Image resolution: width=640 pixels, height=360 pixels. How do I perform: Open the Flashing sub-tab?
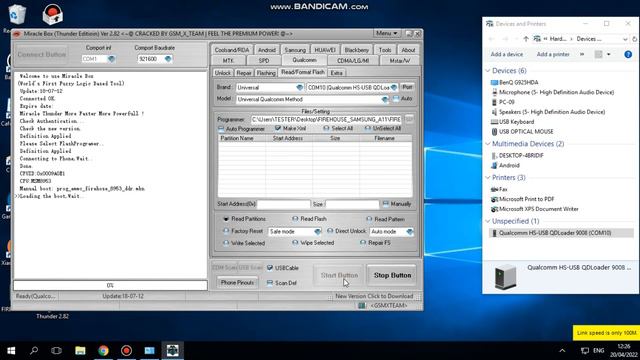(266, 73)
